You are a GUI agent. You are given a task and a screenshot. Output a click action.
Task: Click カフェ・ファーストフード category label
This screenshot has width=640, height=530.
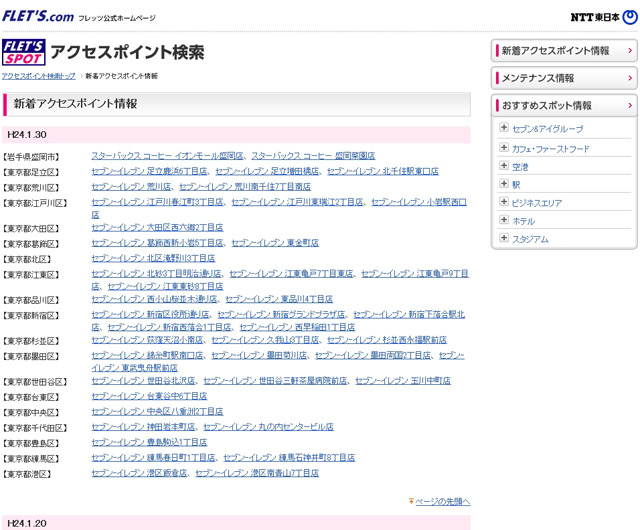tap(551, 149)
